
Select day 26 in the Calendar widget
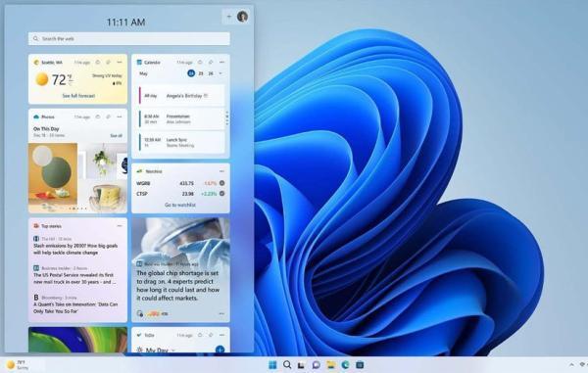[211, 73]
